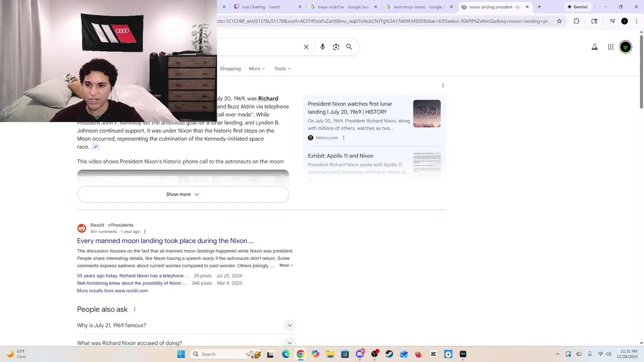Open CapCut from taskbar
Screen dimensions: 644x362
point(434,354)
